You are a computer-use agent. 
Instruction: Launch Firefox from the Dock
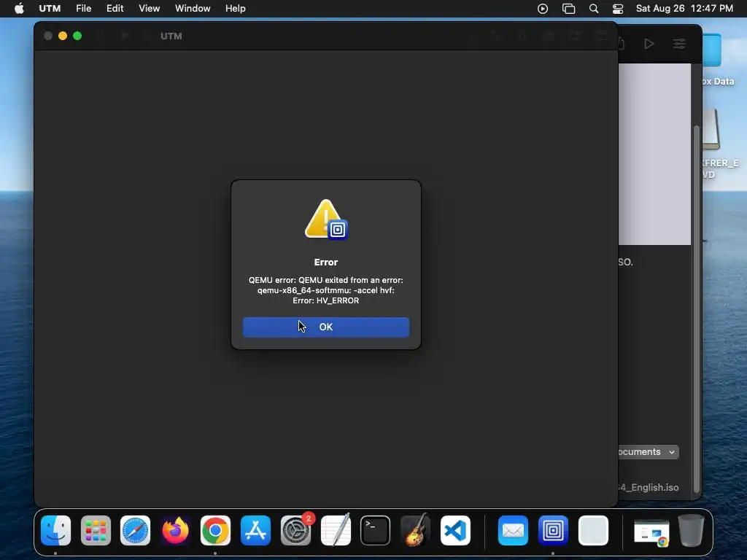click(175, 530)
